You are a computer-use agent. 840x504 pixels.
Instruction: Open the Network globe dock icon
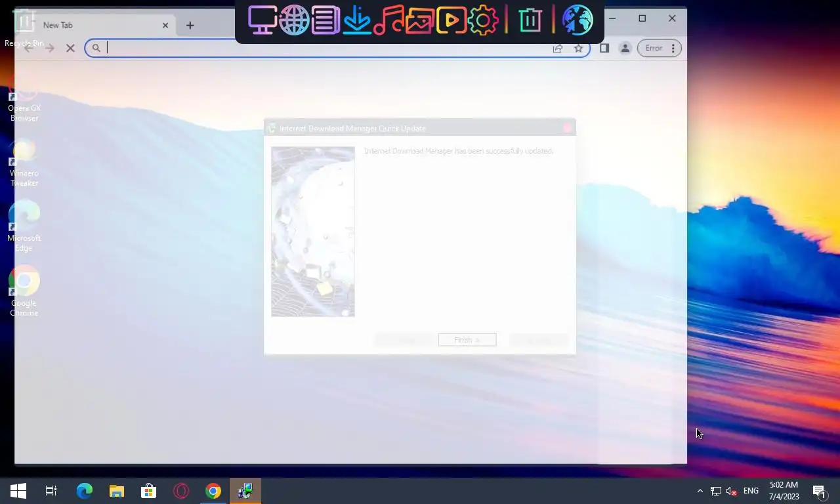293,20
